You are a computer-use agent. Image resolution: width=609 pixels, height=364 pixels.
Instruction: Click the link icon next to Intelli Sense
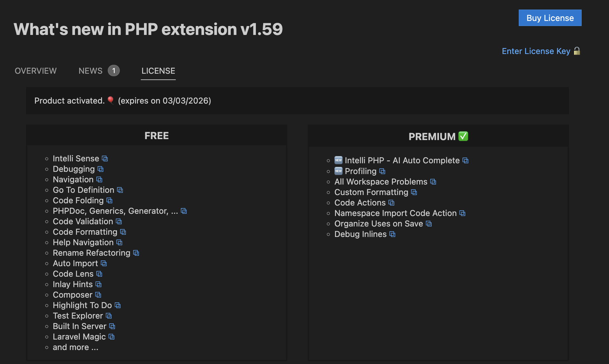(x=105, y=158)
